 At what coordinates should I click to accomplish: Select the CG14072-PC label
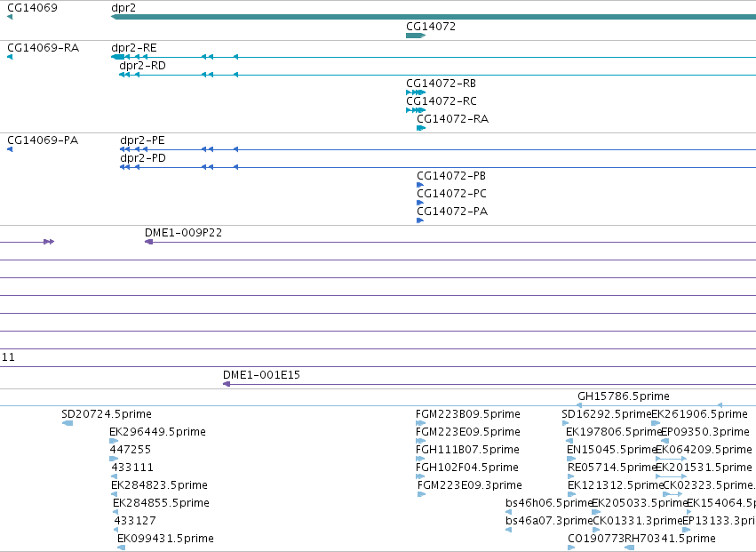[x=451, y=194]
